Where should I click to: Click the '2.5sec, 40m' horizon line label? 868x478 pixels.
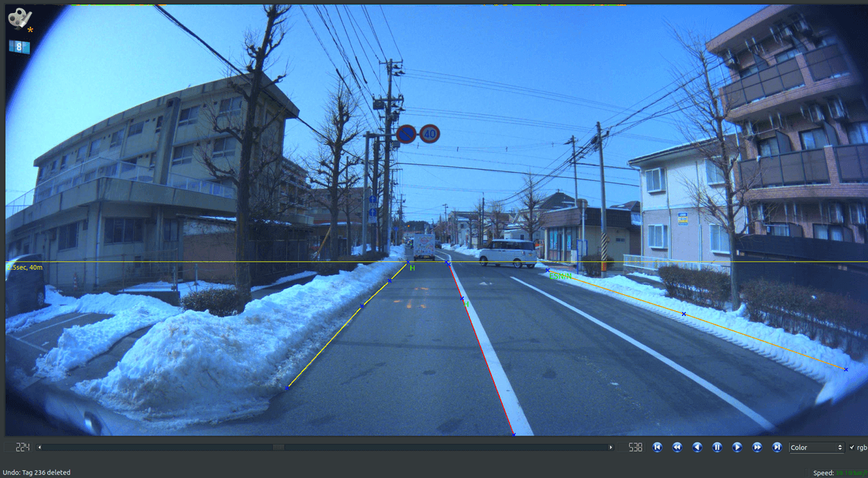click(x=25, y=268)
